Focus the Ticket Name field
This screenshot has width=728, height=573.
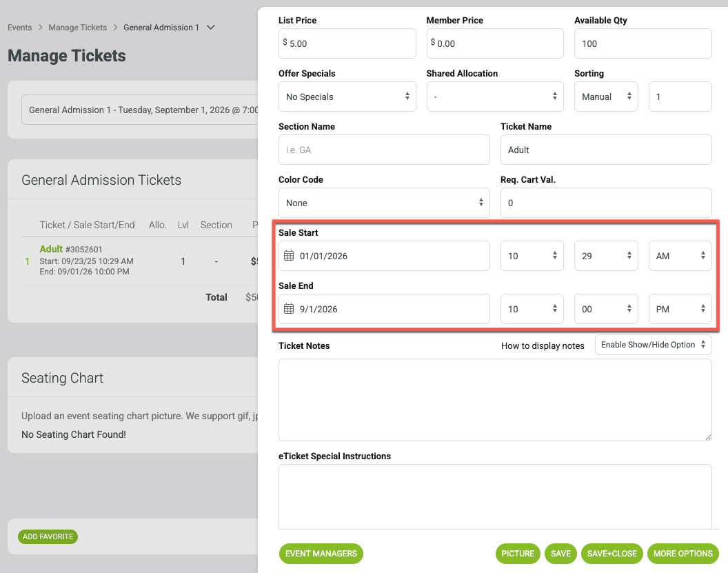coord(606,150)
